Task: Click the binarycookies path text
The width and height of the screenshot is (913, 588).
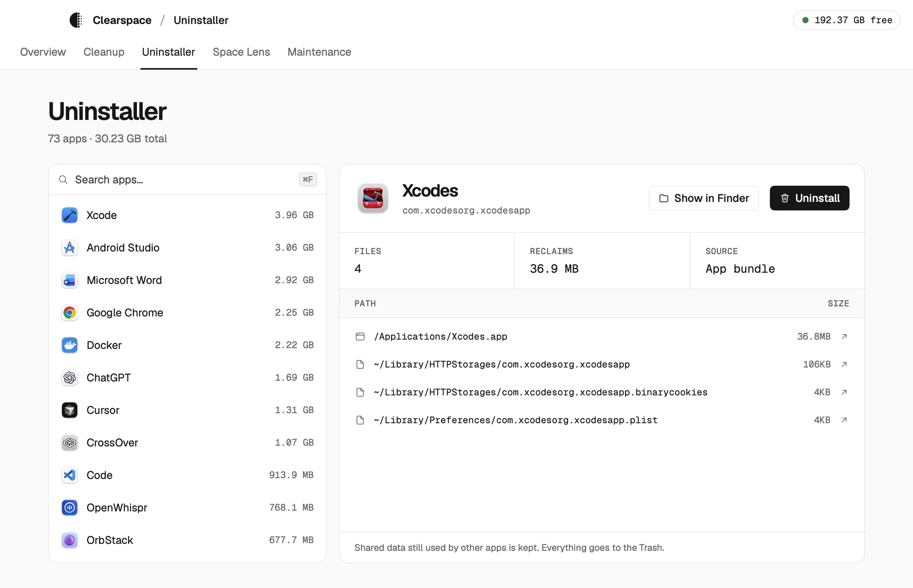Action: (541, 392)
